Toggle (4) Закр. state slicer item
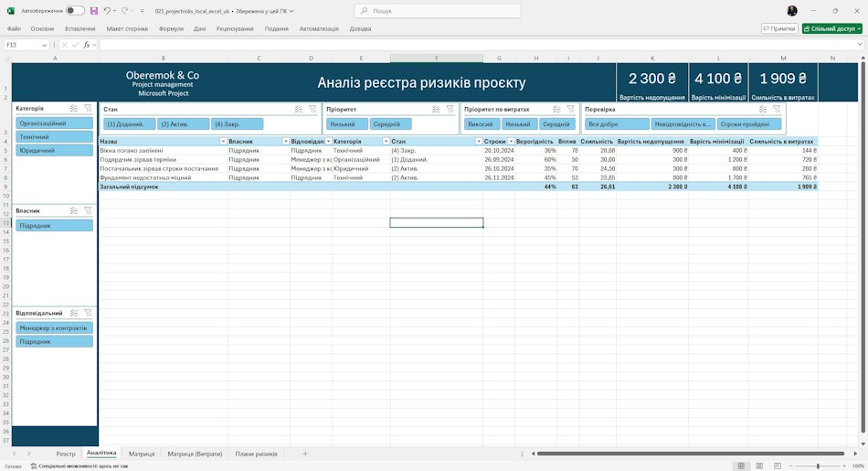Screen dimensions: 868x471 point(237,124)
